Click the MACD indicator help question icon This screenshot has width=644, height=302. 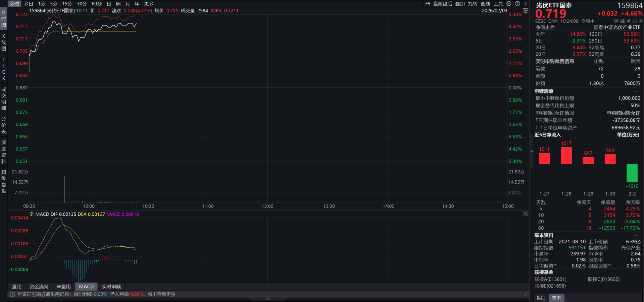[x=32, y=214]
